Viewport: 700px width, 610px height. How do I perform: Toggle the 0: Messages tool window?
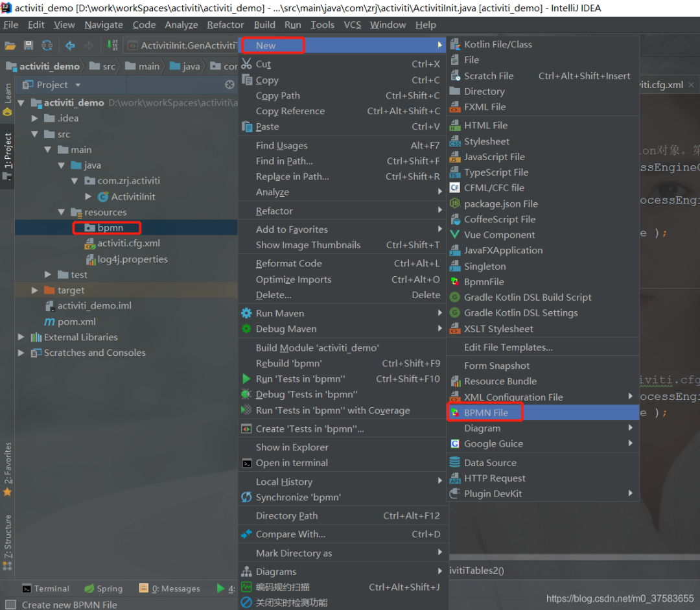pyautogui.click(x=170, y=589)
